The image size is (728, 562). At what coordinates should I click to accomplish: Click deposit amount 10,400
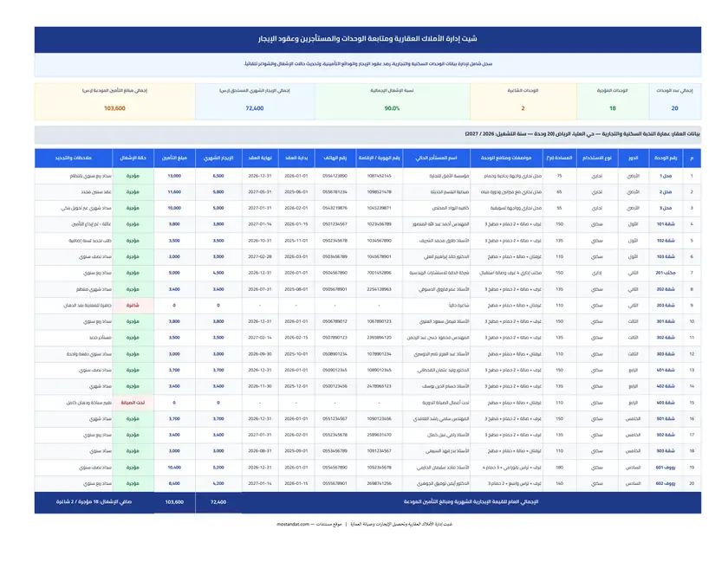pyautogui.click(x=174, y=468)
